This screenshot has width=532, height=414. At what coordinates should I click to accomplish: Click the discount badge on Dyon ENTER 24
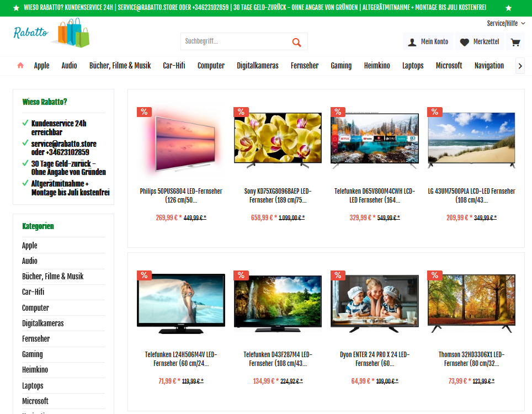338,275
